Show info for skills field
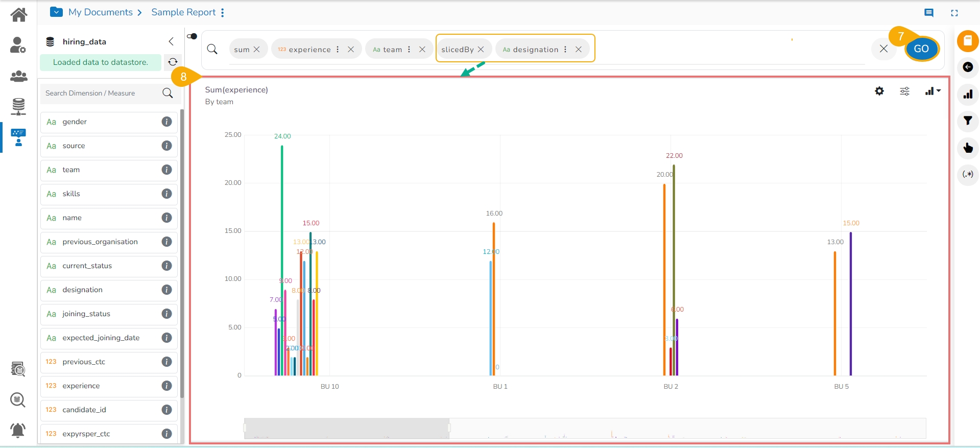The height and width of the screenshot is (448, 980). 166,194
